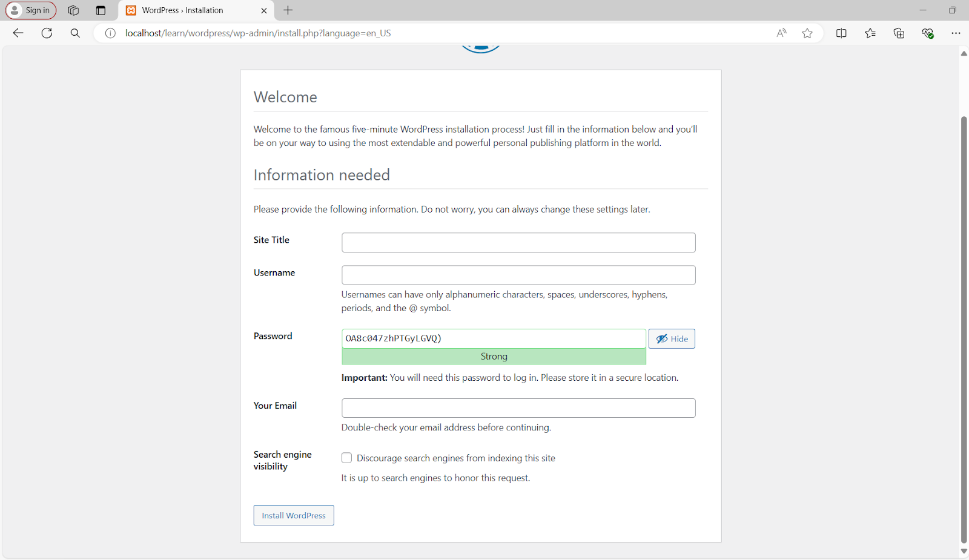Click the Strong password strength indicator
The height and width of the screenshot is (560, 969).
494,357
